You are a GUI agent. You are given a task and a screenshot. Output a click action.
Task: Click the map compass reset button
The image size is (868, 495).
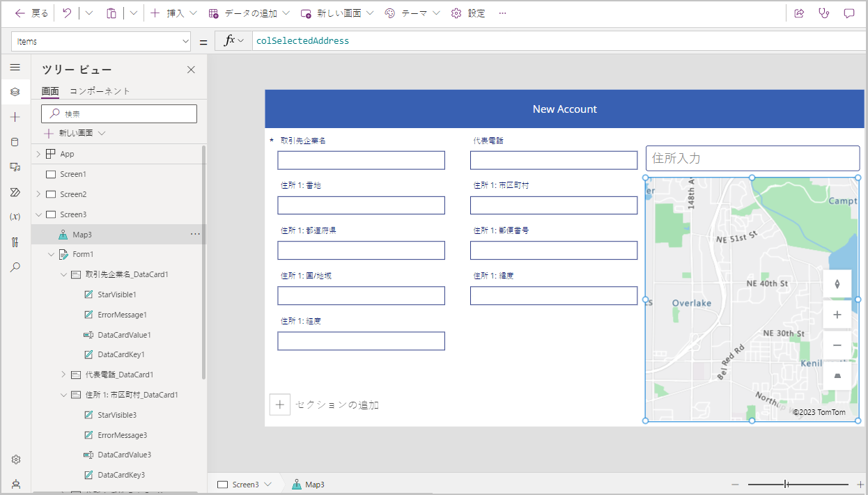coord(837,283)
